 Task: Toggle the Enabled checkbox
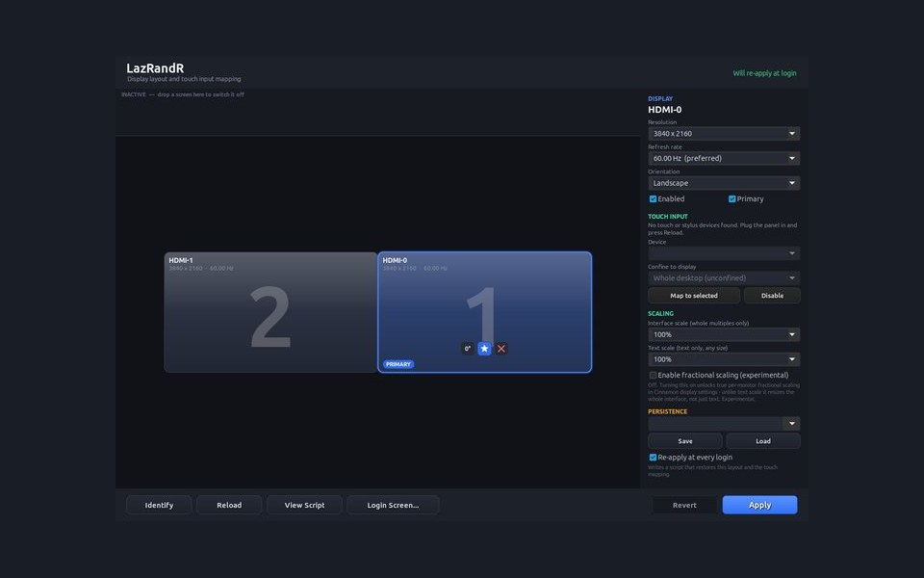[653, 199]
